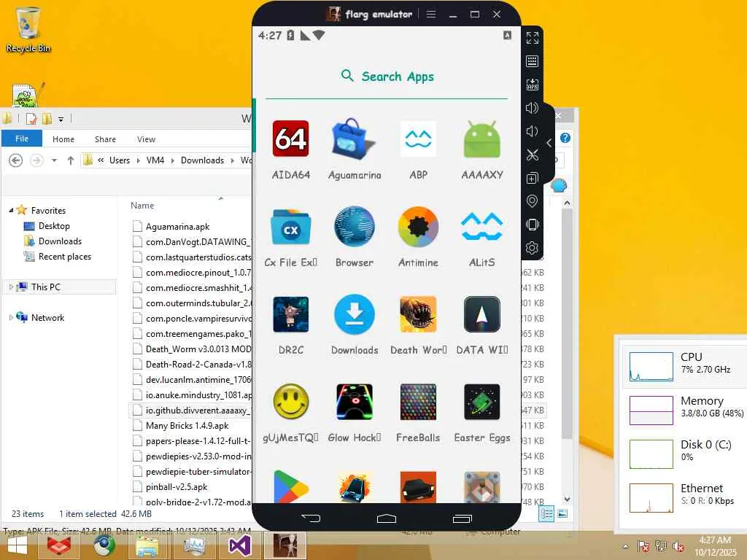
Task: Toggle emulator fullscreen mode
Action: pos(532,38)
